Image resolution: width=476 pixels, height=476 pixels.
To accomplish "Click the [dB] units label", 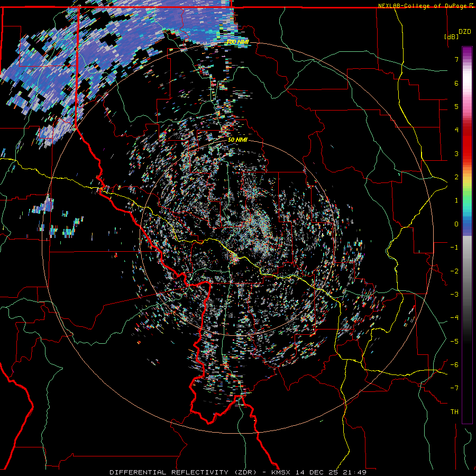I will tap(451, 36).
